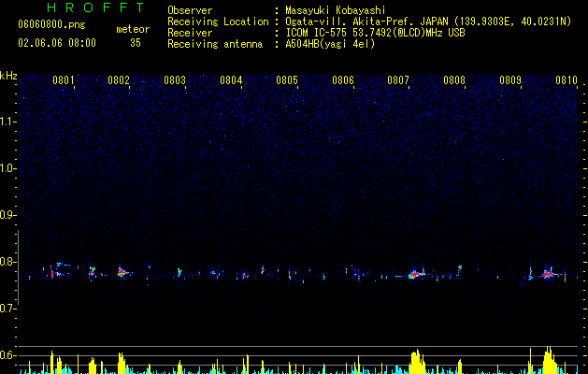Screen dimensions: 588x374
Task: Click the 0.8 kHz axis label
Action: click(x=8, y=262)
